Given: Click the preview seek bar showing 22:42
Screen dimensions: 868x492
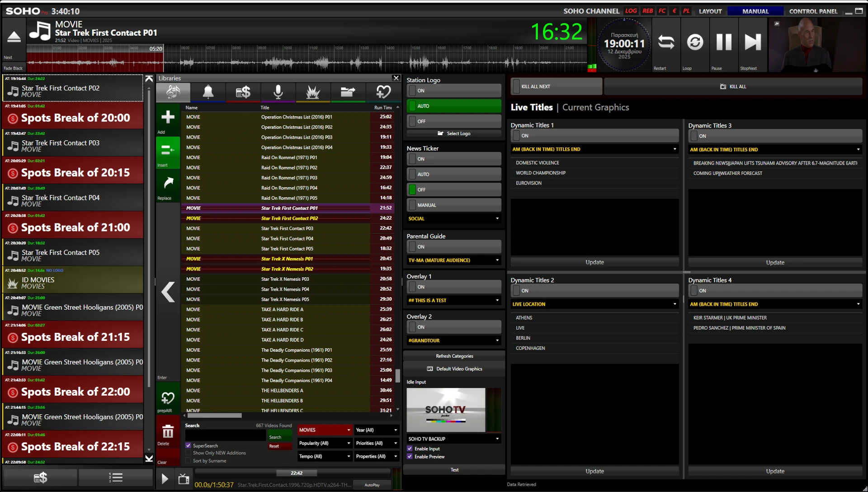Looking at the screenshot, I should 293,473.
